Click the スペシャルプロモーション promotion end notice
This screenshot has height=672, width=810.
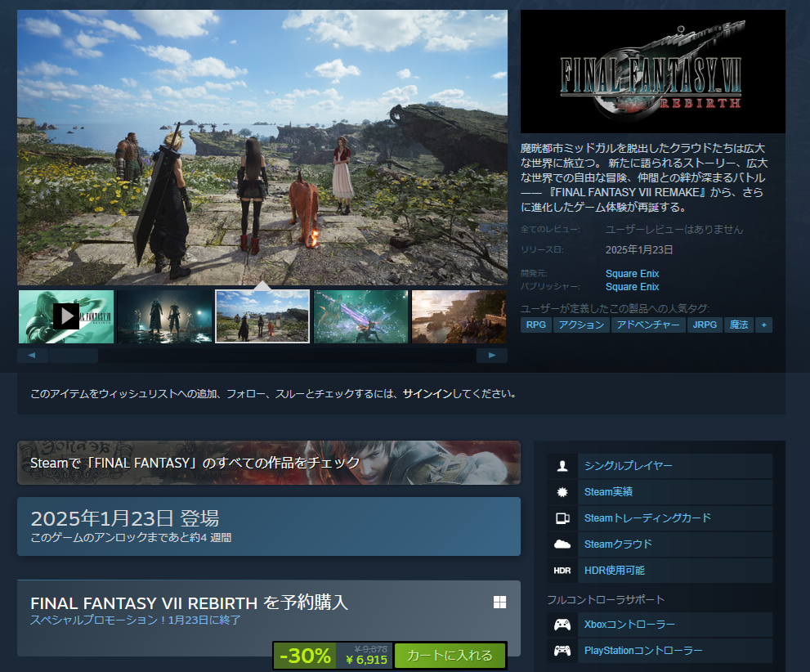pos(136,620)
